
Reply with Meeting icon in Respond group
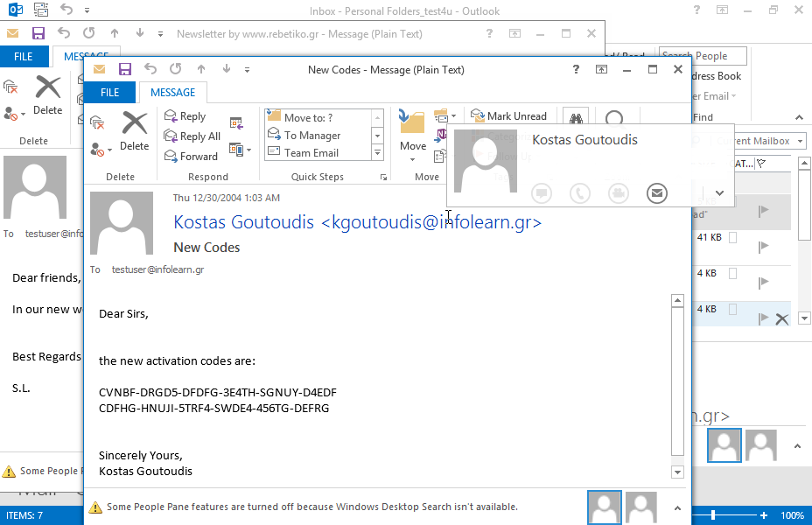point(236,123)
